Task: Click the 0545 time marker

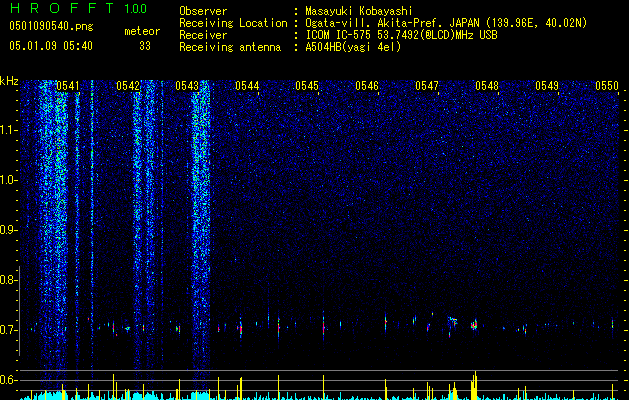Action: click(307, 86)
